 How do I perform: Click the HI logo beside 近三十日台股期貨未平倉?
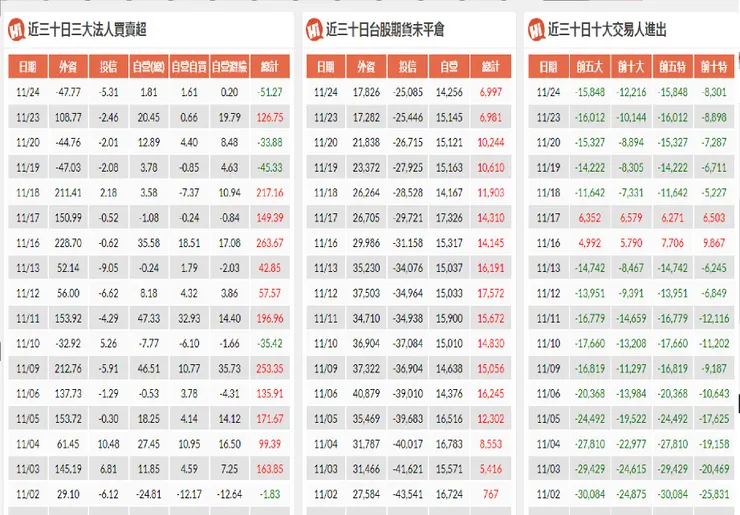tap(314, 30)
